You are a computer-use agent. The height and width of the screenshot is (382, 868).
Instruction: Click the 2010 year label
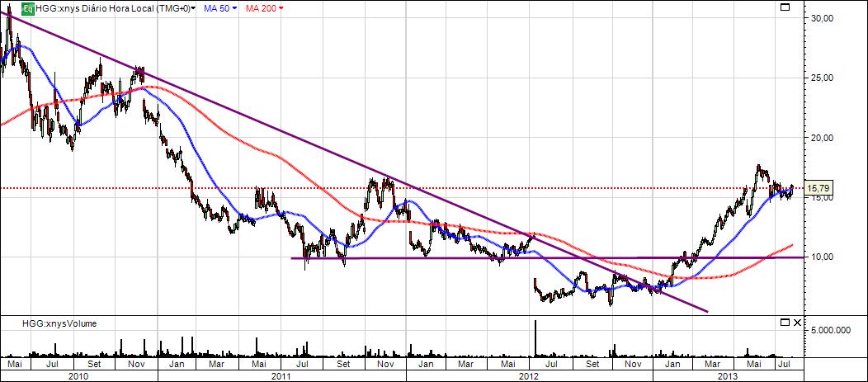pyautogui.click(x=77, y=376)
